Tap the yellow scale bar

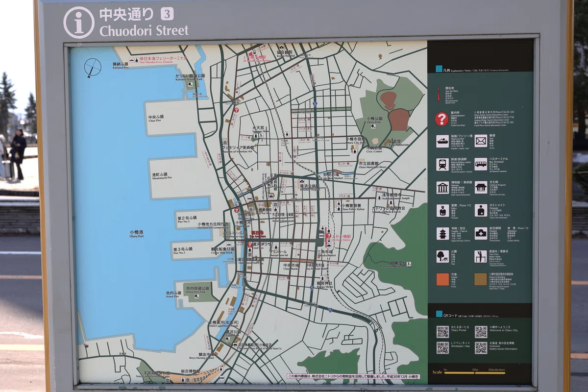[x=474, y=372]
